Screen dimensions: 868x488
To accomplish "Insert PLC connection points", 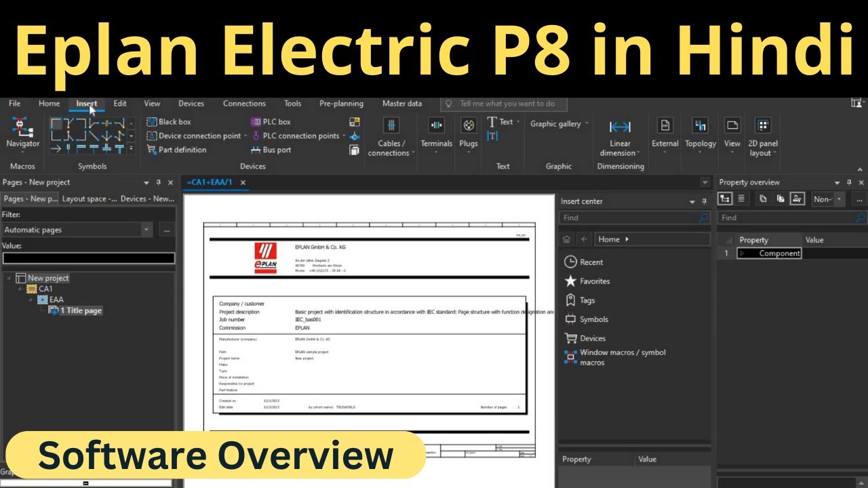I will pos(295,136).
